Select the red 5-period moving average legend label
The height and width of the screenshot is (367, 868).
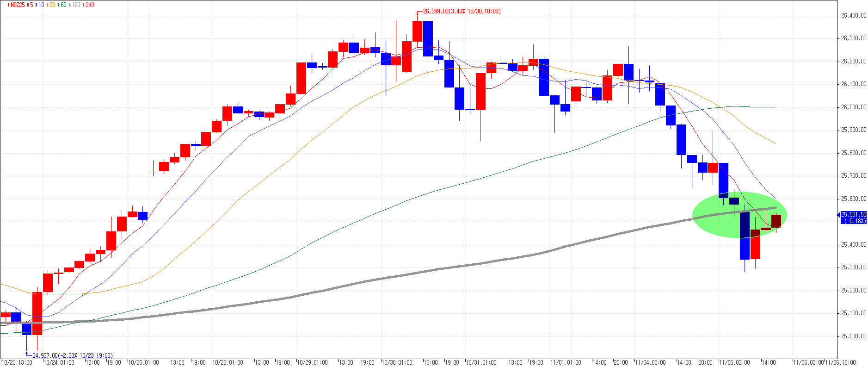tap(31, 5)
